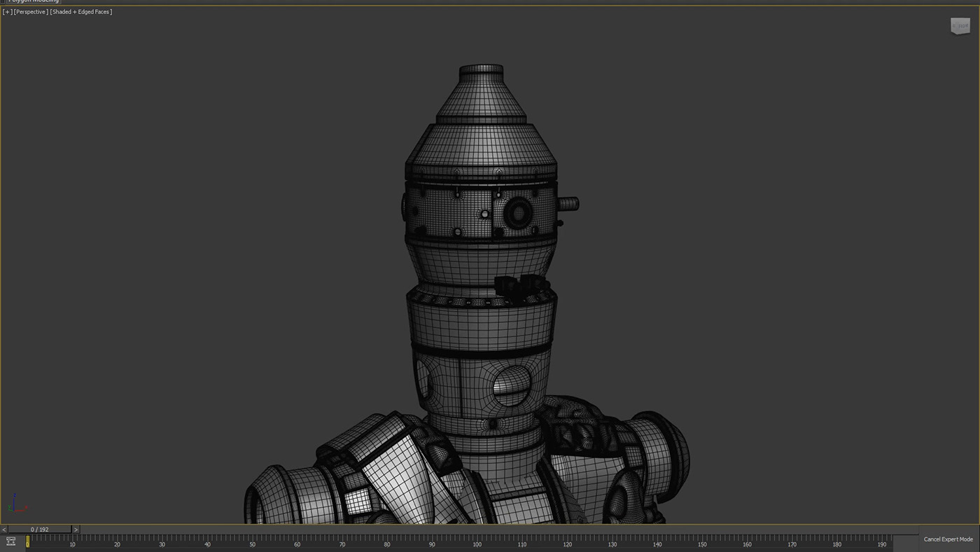Screen dimensions: 980x552
Task: Click the Cancel Expert Mode button
Action: point(948,539)
